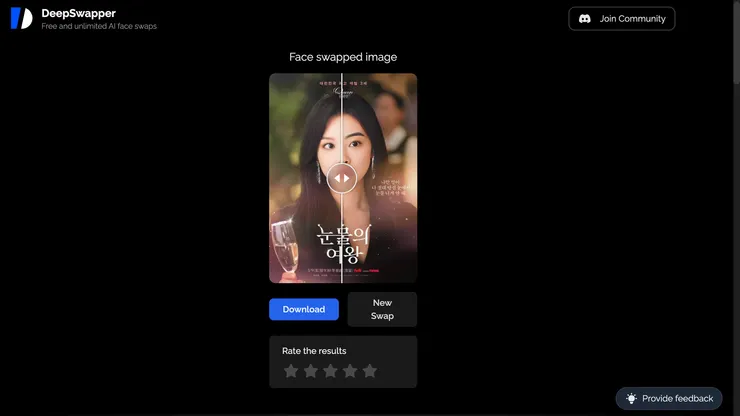Image resolution: width=740 pixels, height=416 pixels.
Task: Click the Provide feedback button
Action: pyautogui.click(x=669, y=399)
